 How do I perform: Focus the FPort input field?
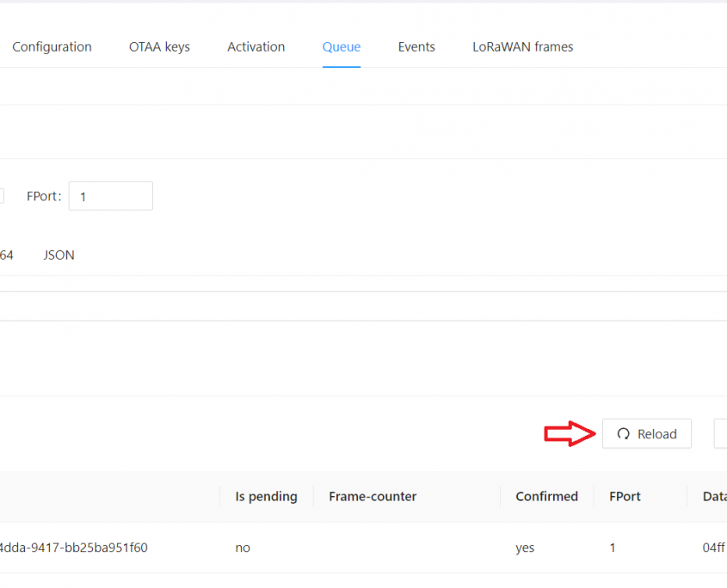pos(110,196)
